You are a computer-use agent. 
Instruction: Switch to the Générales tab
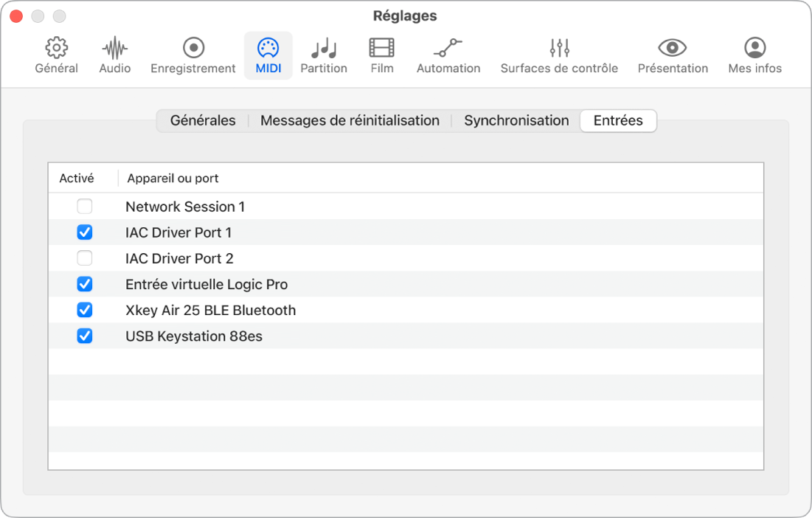203,120
